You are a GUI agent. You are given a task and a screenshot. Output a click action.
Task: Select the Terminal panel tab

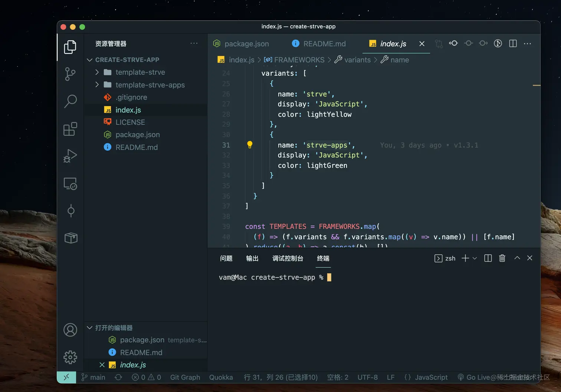[x=323, y=258]
